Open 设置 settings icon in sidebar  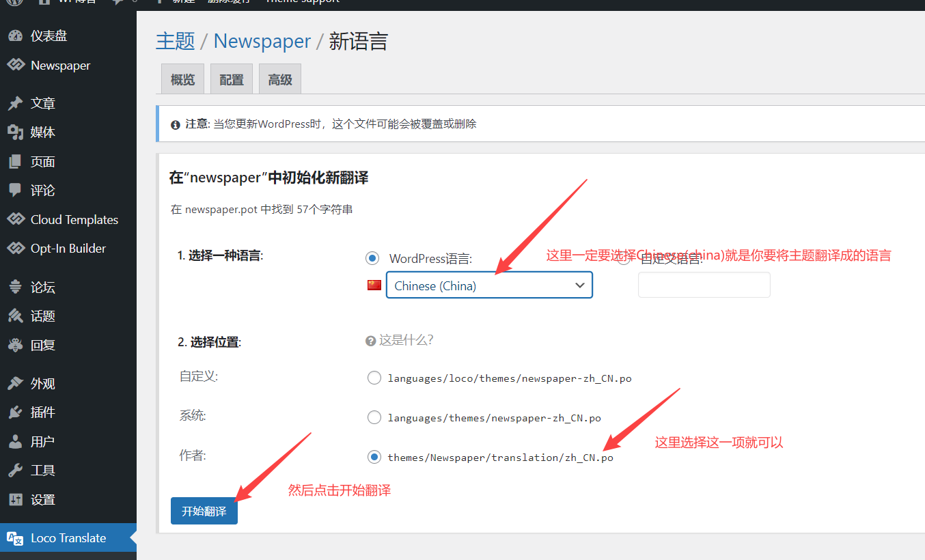click(x=15, y=500)
